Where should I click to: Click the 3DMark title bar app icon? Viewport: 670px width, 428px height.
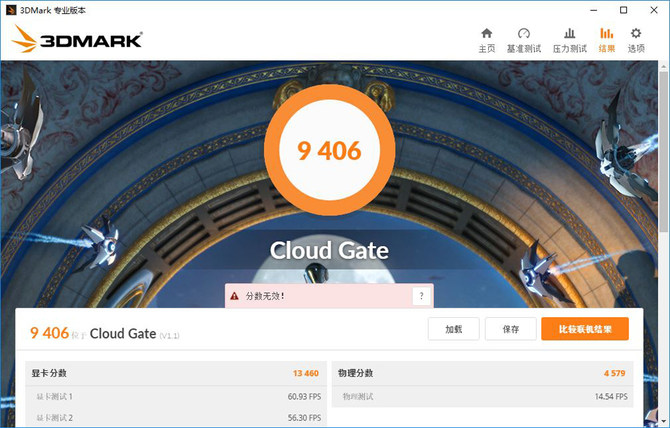(x=11, y=10)
